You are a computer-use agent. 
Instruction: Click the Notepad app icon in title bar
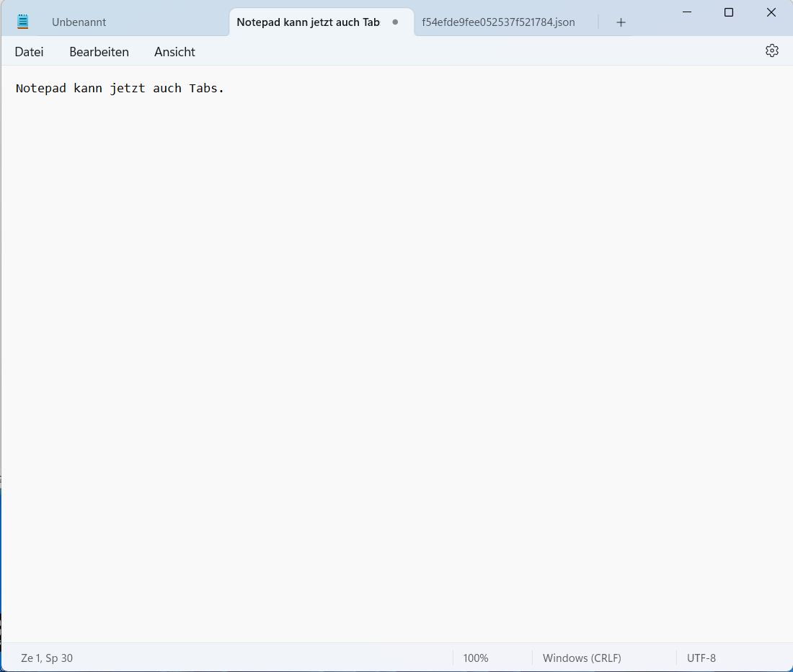(23, 22)
